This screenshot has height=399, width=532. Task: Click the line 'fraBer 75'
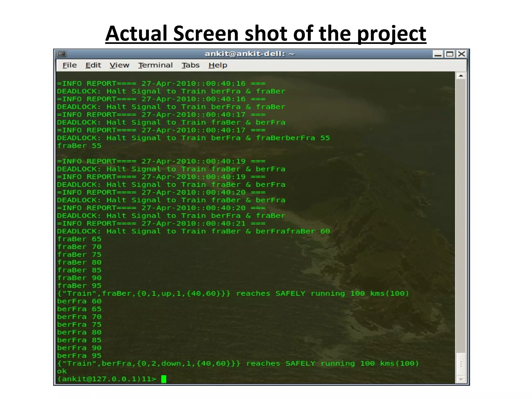(79, 255)
